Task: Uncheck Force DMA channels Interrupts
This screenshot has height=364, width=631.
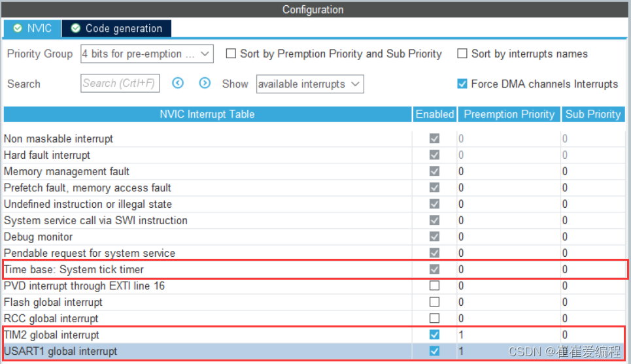Action: click(x=462, y=84)
